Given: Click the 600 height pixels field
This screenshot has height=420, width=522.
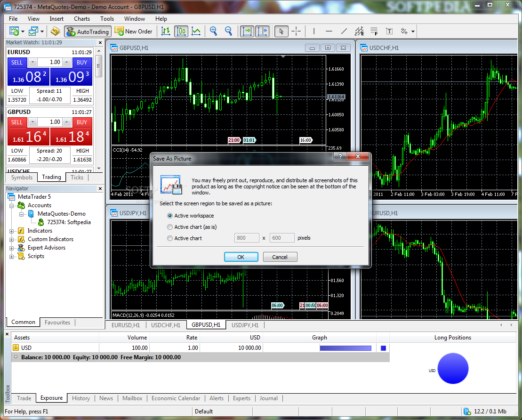Looking at the screenshot, I should [282, 238].
